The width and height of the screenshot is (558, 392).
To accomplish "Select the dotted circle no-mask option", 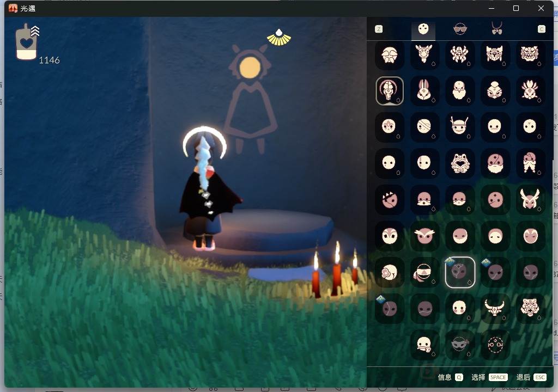I will (x=495, y=345).
